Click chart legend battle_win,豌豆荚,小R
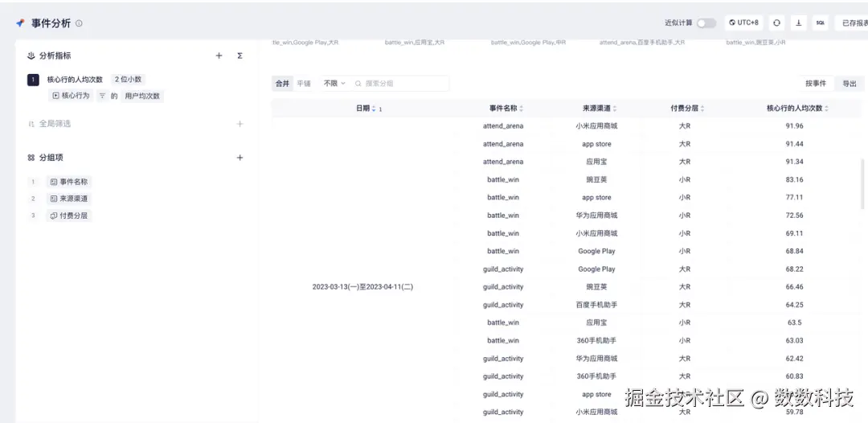This screenshot has width=868, height=423. pos(755,42)
